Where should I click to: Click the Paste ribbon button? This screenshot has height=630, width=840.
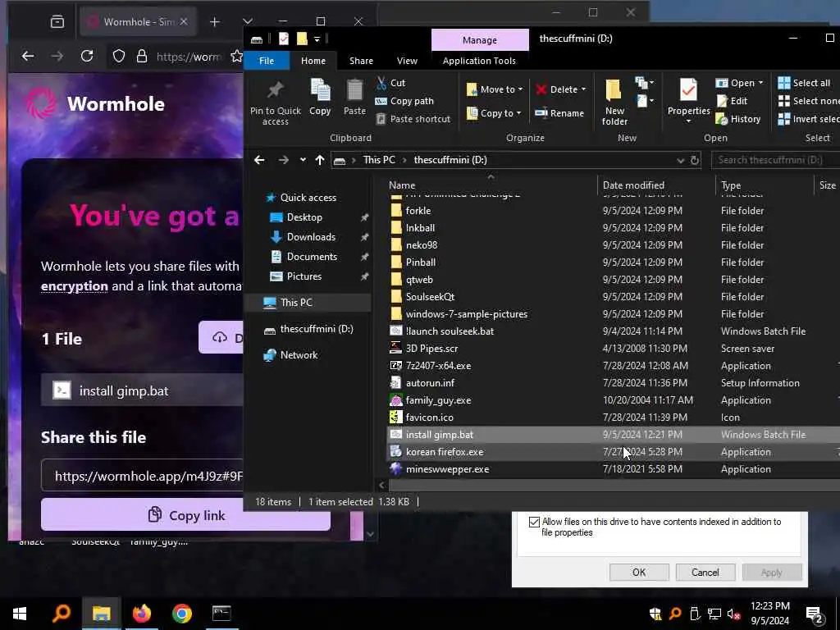[354, 97]
